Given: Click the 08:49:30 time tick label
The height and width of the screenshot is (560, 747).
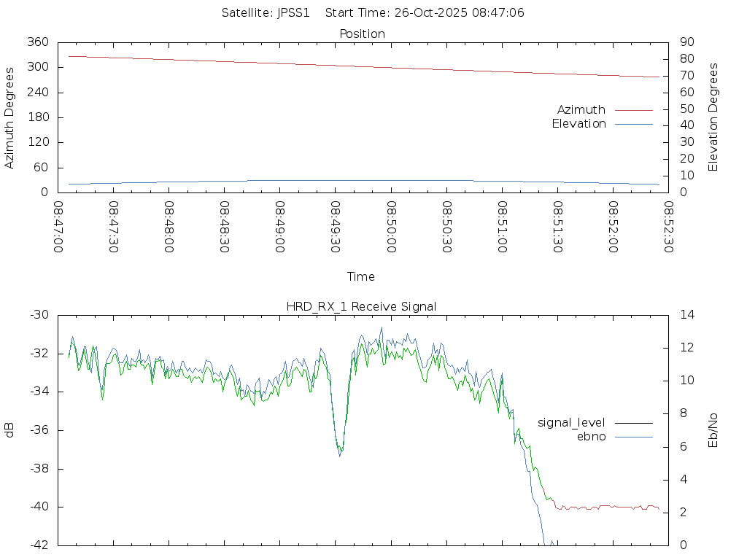Looking at the screenshot, I should [335, 227].
